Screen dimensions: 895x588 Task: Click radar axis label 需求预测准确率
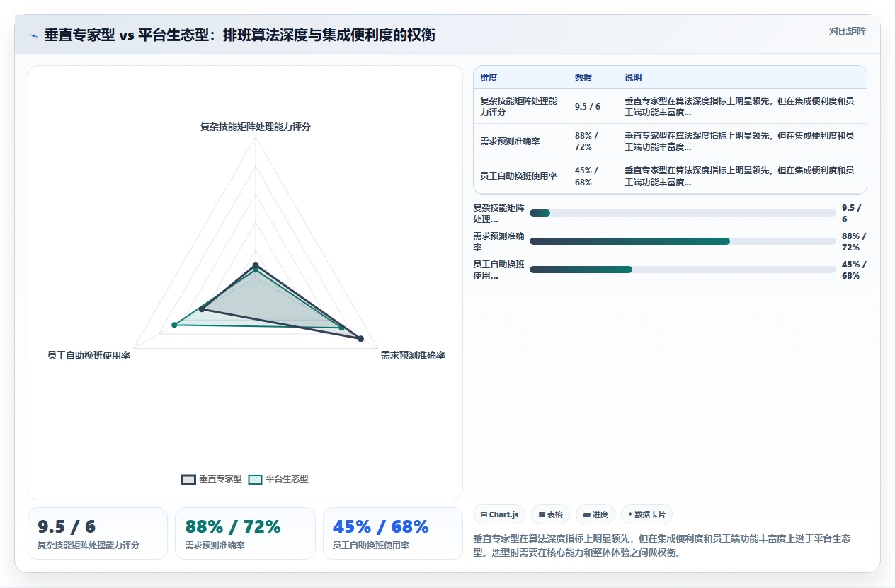(413, 355)
